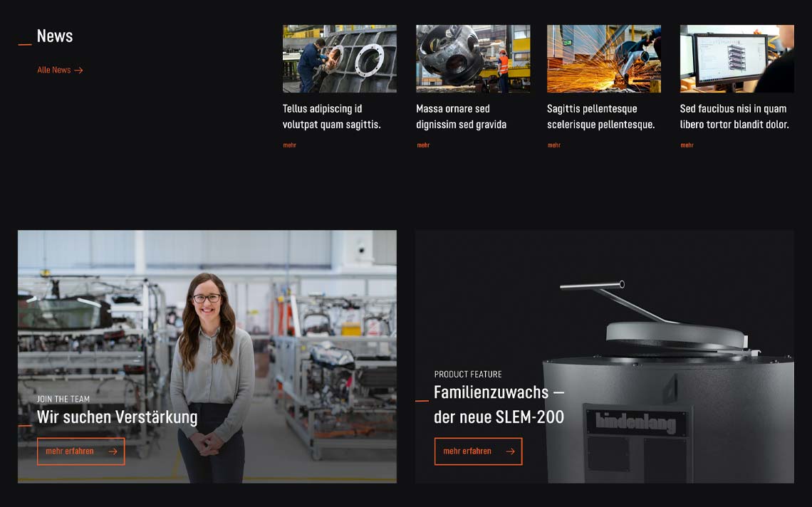This screenshot has height=507, width=812.
Task: Select the Familienzuwachs – der neue SLEM-200 heading
Action: (x=499, y=404)
